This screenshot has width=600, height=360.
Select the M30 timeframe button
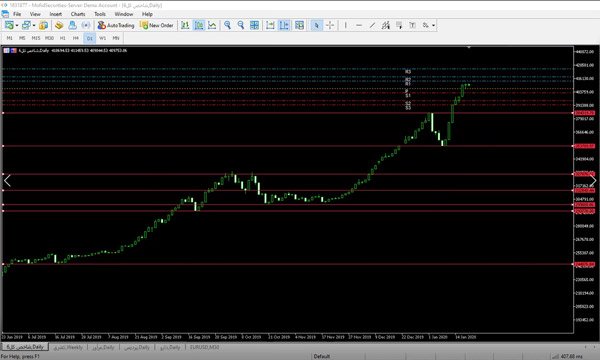click(x=49, y=38)
